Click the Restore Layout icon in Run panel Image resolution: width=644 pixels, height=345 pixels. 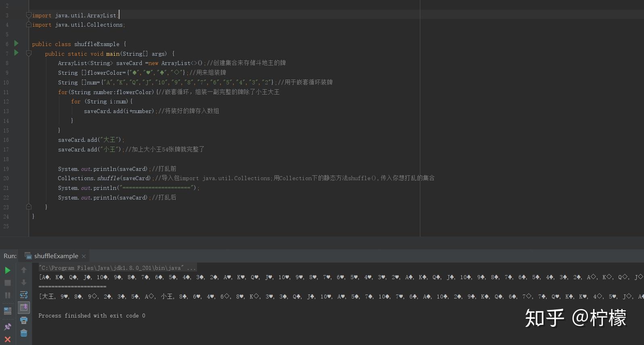coord(8,311)
